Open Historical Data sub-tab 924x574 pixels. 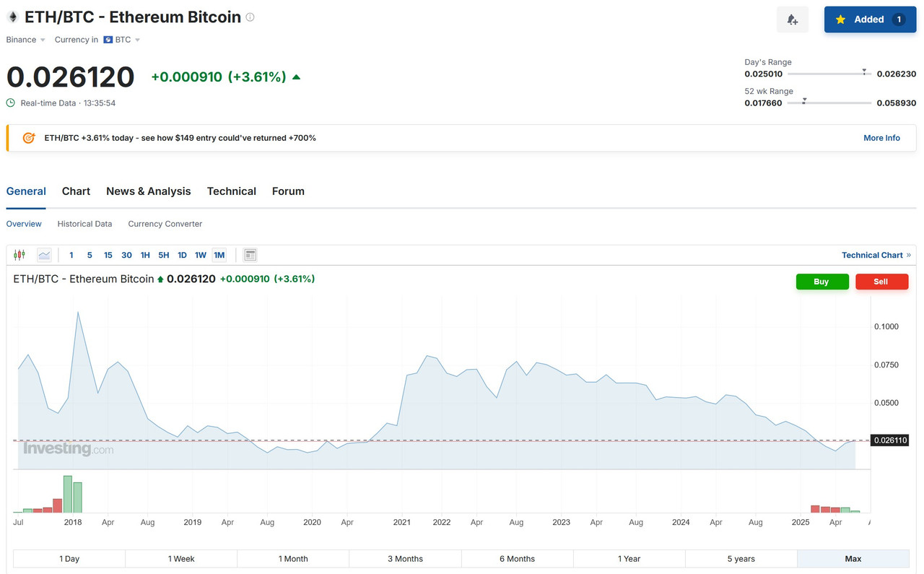84,224
